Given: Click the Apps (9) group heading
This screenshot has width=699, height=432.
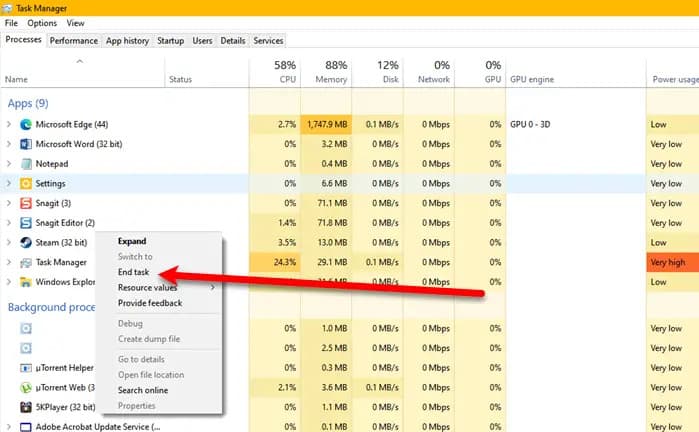Looking at the screenshot, I should [x=28, y=103].
